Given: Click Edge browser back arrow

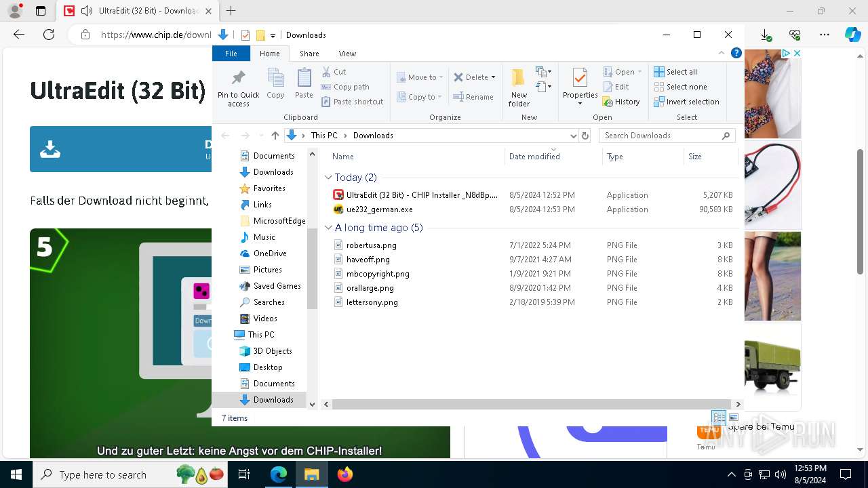Looking at the screenshot, I should click(x=19, y=35).
